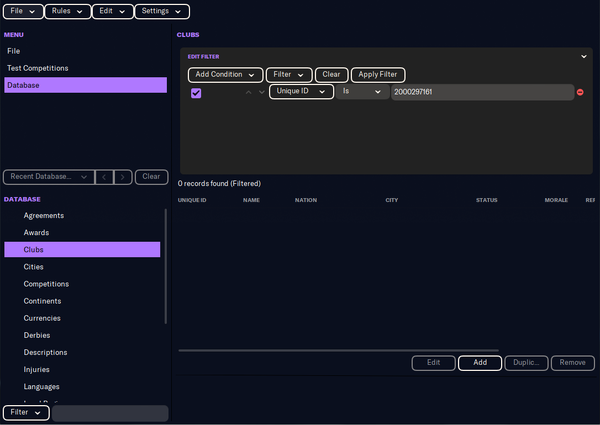
Task: Move filter condition up with arrow
Action: (249, 92)
